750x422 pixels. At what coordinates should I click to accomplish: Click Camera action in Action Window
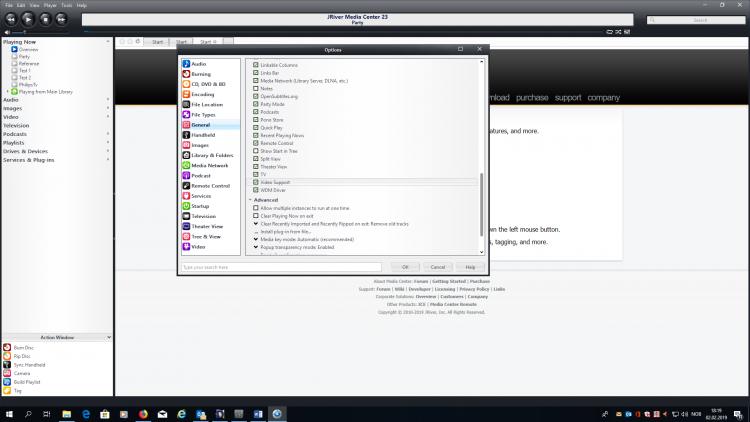coord(22,374)
